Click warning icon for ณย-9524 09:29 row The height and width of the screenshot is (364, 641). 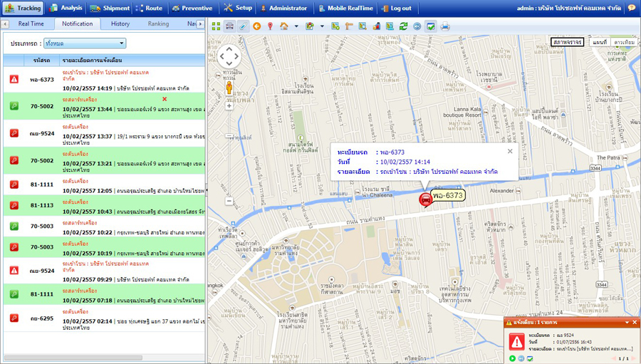[x=14, y=271]
